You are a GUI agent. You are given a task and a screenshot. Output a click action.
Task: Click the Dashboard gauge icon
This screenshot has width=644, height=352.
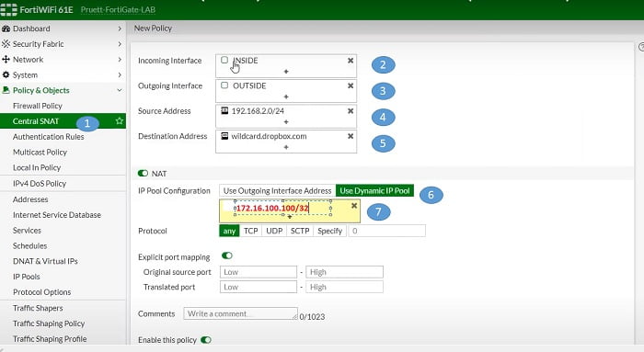click(6, 28)
